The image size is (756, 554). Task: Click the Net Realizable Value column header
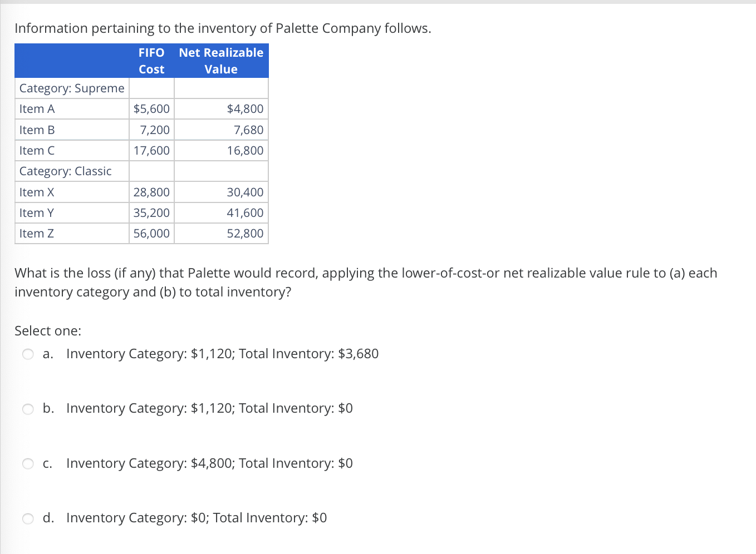click(221, 61)
